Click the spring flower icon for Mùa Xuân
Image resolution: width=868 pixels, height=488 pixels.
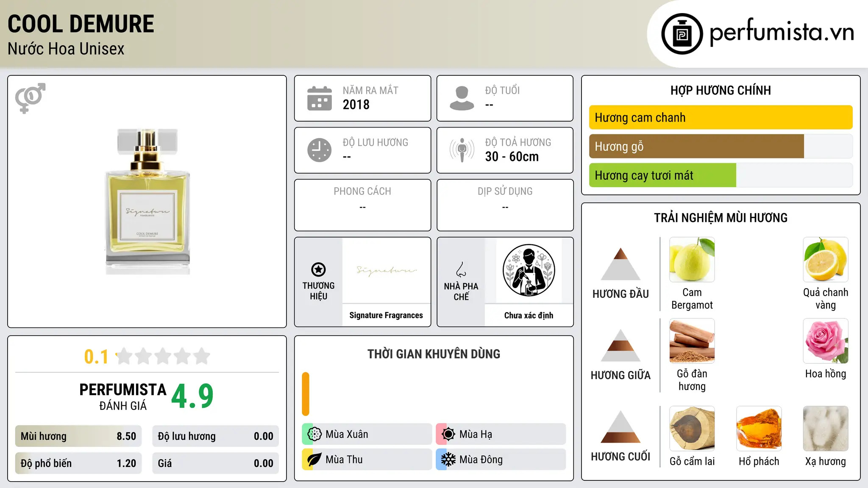pos(314,434)
